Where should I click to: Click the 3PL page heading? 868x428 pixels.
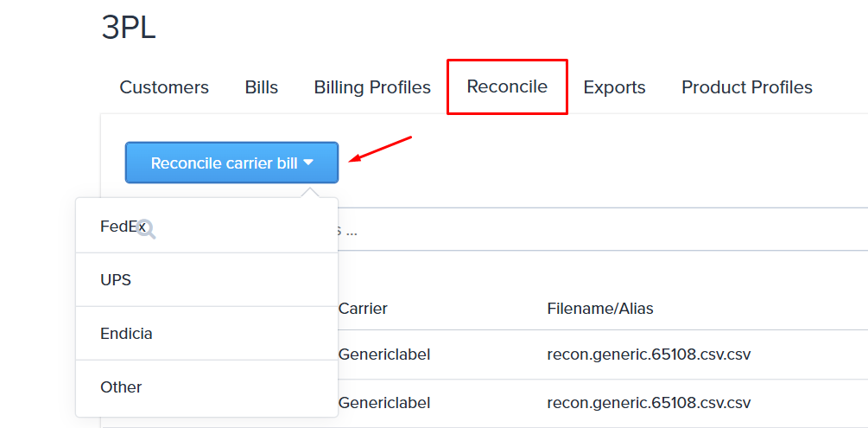[x=129, y=28]
